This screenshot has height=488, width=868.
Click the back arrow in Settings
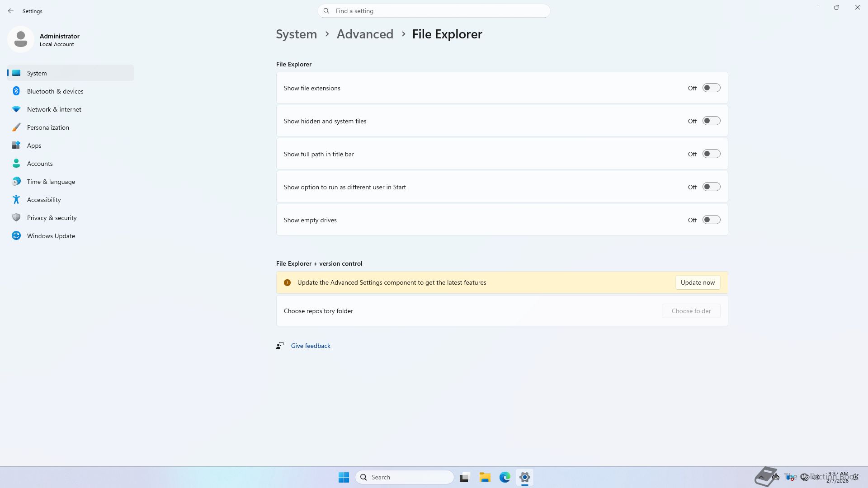(11, 11)
